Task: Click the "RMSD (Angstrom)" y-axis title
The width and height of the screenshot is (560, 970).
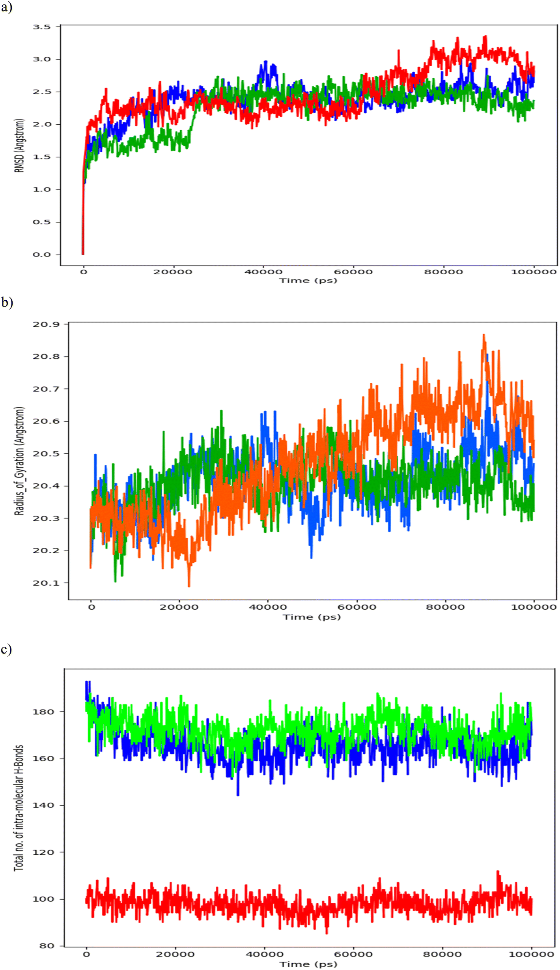Action: (19, 145)
